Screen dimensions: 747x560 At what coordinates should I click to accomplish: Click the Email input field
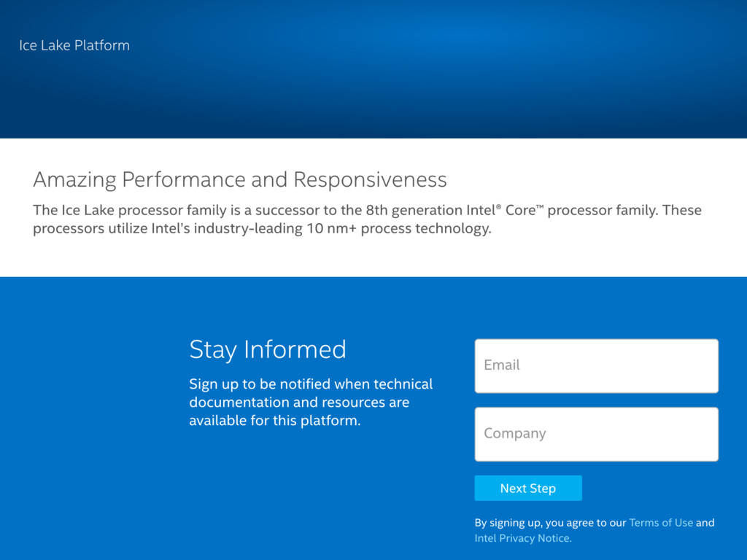tap(596, 365)
